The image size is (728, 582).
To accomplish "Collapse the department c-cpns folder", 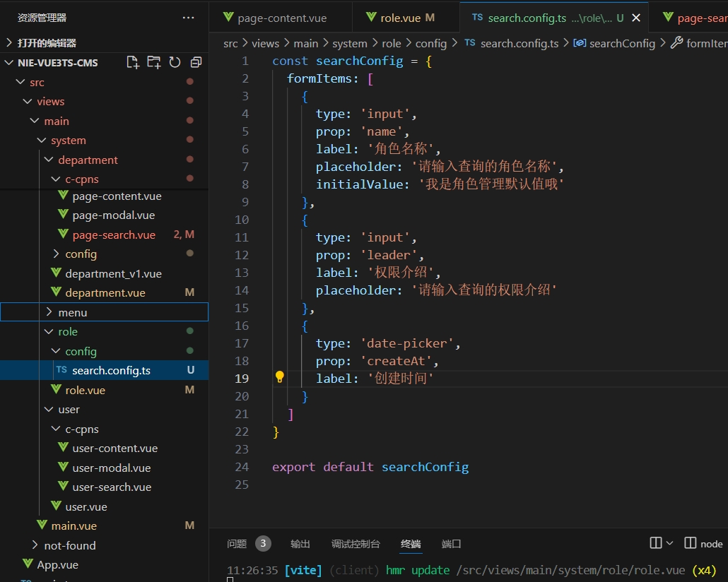I will pyautogui.click(x=105, y=179).
